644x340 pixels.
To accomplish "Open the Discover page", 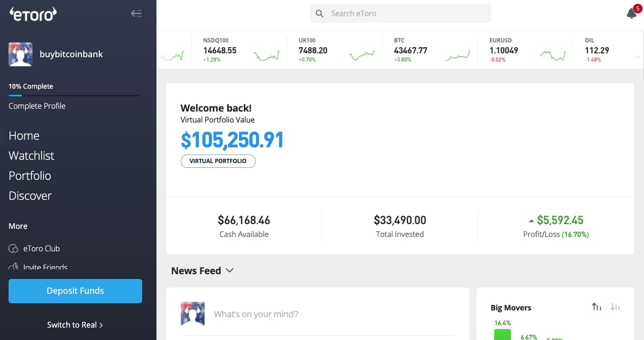I will 30,196.
